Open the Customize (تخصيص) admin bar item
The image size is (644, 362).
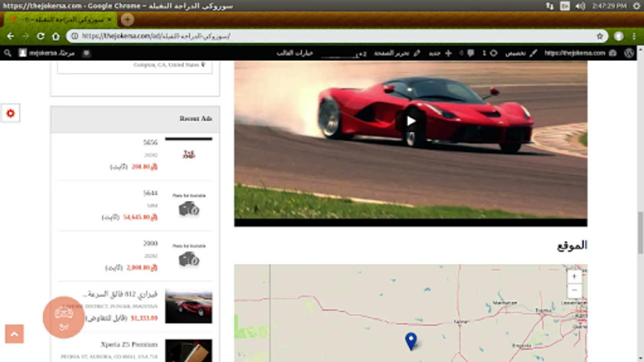click(521, 53)
